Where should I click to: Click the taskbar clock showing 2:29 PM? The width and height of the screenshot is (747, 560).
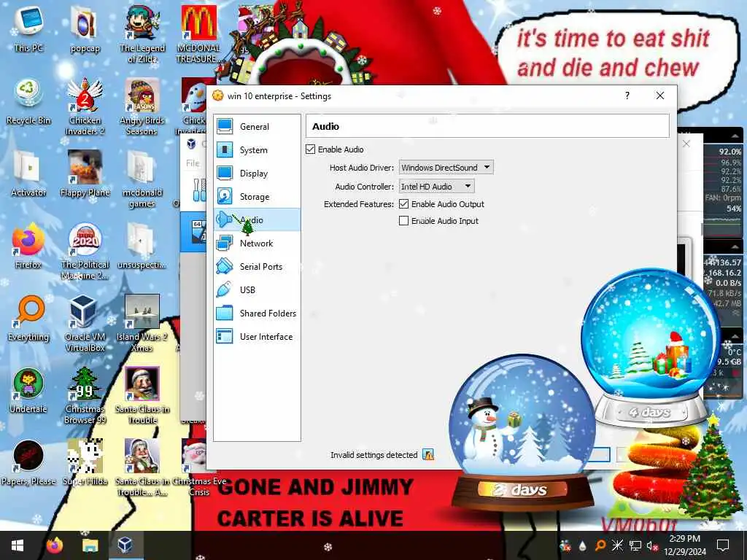684,545
